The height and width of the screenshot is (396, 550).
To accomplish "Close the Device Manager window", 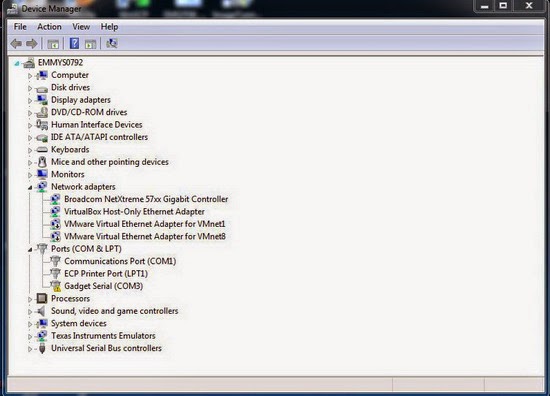I will click(x=529, y=6).
